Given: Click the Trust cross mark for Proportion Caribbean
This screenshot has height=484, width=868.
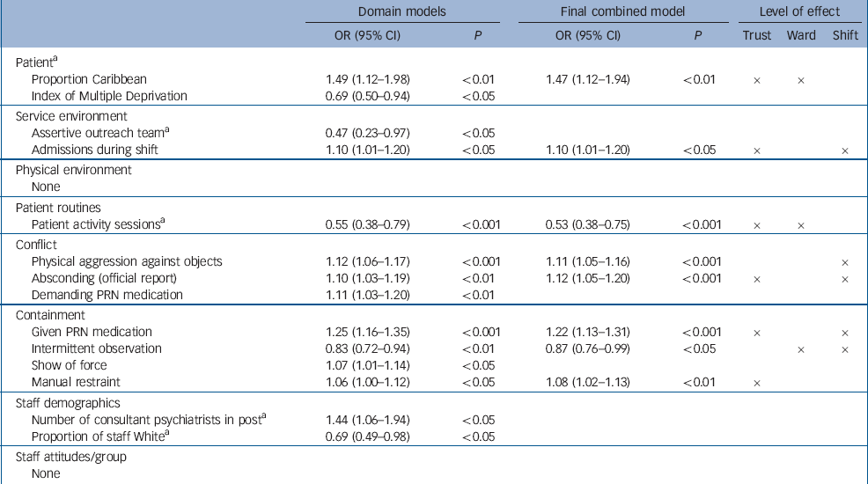Looking at the screenshot, I should [x=756, y=80].
